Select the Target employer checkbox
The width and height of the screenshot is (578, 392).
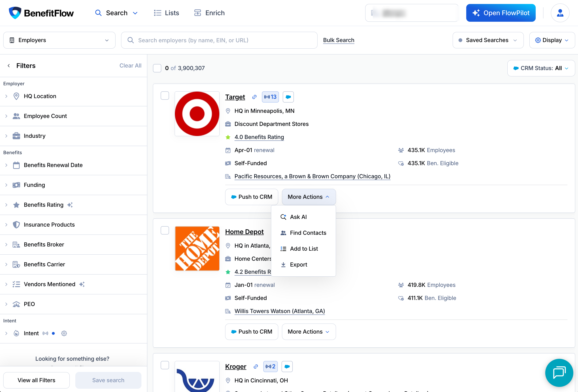tap(165, 96)
